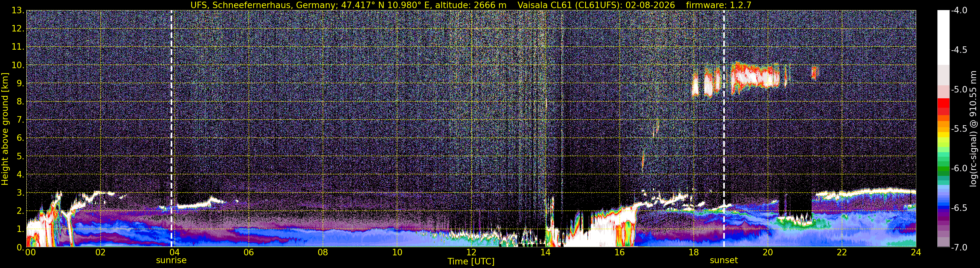The height and width of the screenshot is (268, 980).
Task: Click the 'sunrise' label below the time axis
Action: (x=171, y=261)
